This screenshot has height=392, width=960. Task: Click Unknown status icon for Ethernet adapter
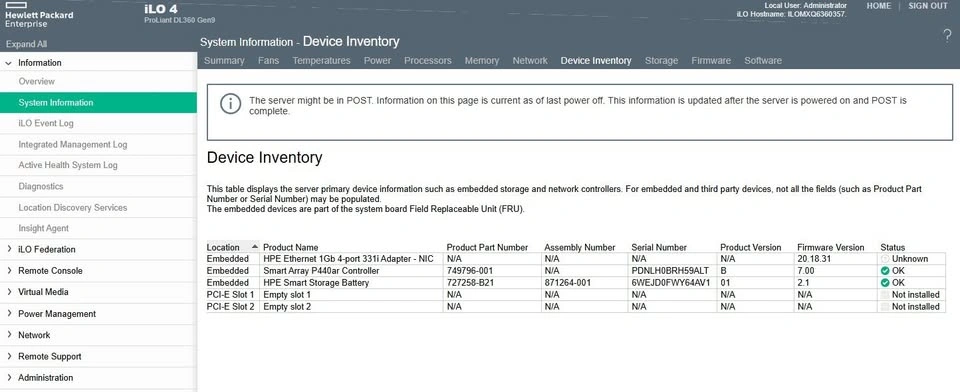(x=885, y=259)
